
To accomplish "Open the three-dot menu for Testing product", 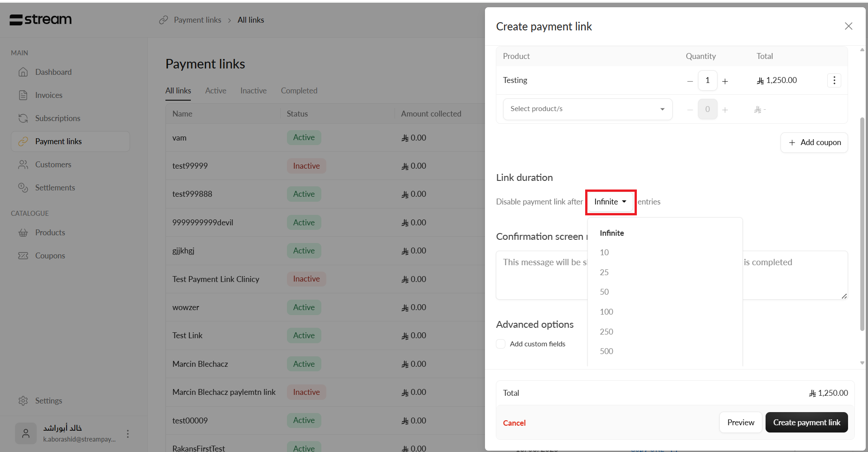I will [x=834, y=80].
